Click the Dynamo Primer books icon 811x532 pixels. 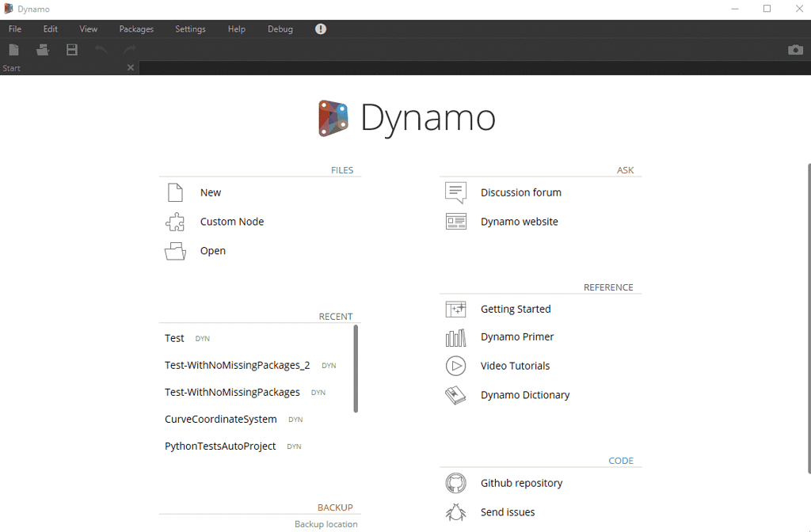coord(455,336)
